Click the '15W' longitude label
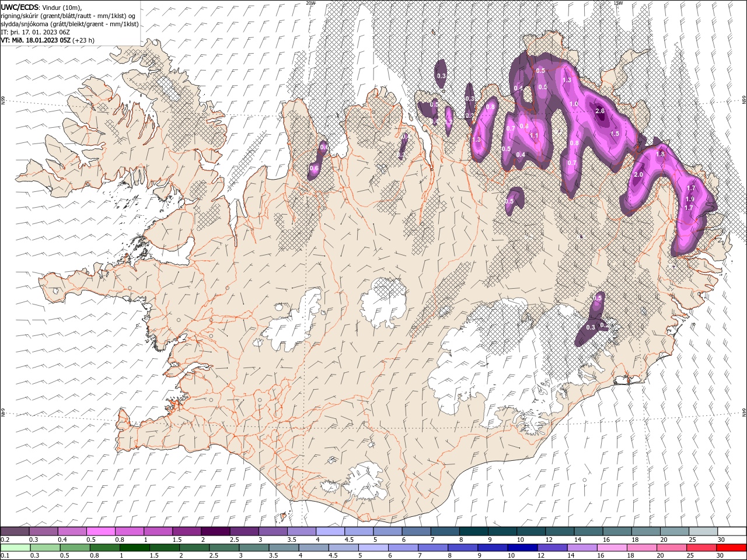Viewport: 747px width, 560px height. pos(618,3)
